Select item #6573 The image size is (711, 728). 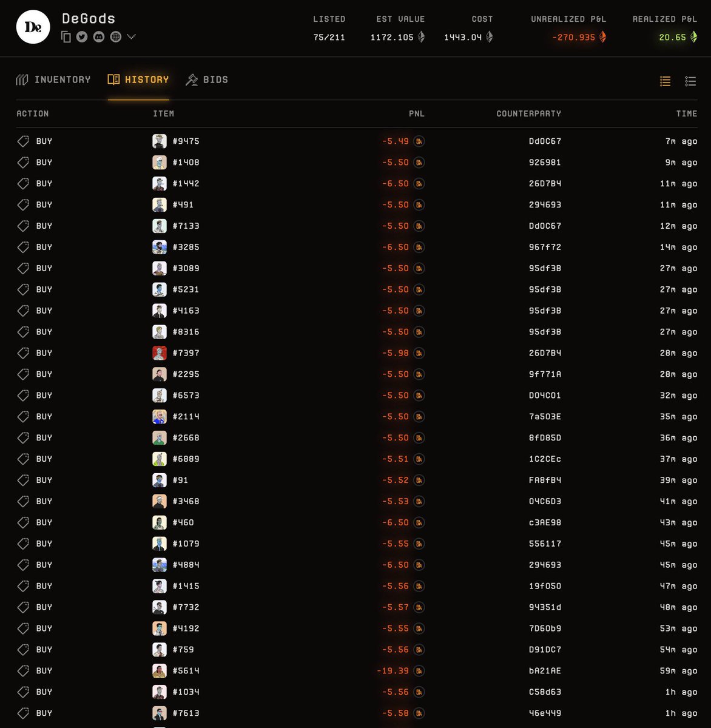coord(186,396)
